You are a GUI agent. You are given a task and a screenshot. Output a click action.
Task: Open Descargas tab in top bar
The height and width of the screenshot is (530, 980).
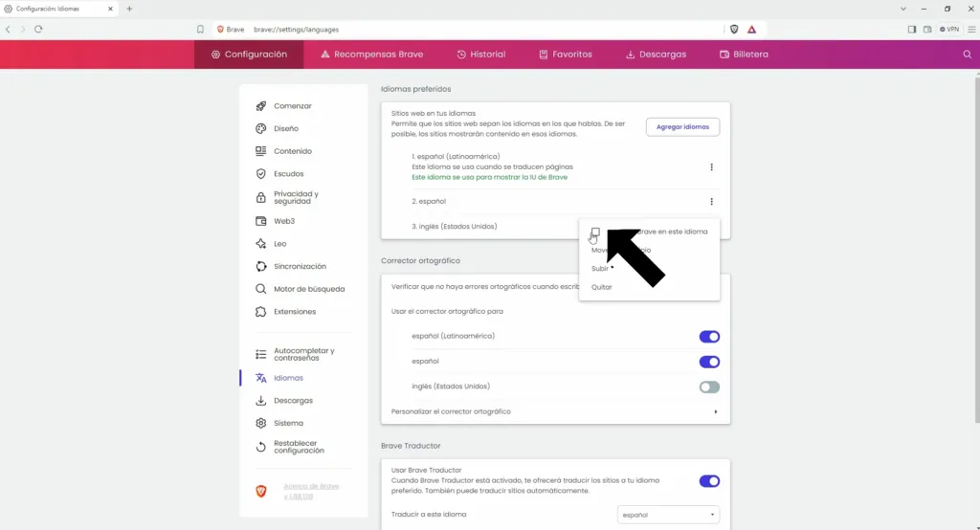(656, 55)
